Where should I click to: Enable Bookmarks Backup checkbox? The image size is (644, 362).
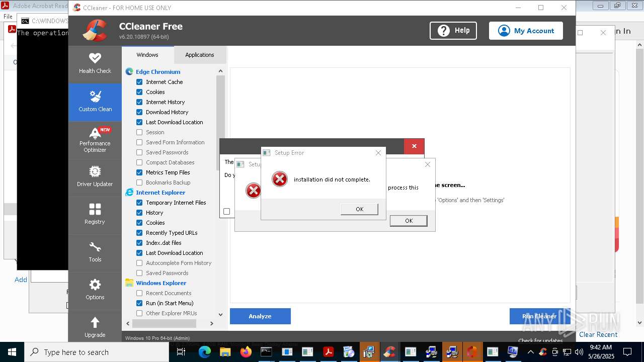(x=139, y=183)
